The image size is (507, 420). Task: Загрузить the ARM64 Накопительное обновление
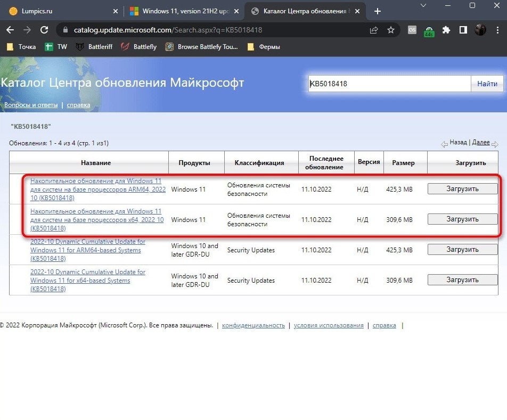[462, 188]
